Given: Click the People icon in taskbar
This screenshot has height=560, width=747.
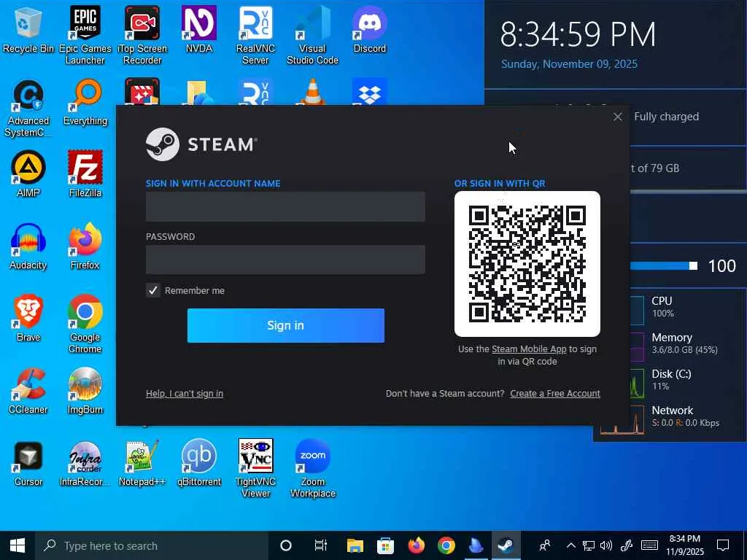Looking at the screenshot, I should point(544,545).
